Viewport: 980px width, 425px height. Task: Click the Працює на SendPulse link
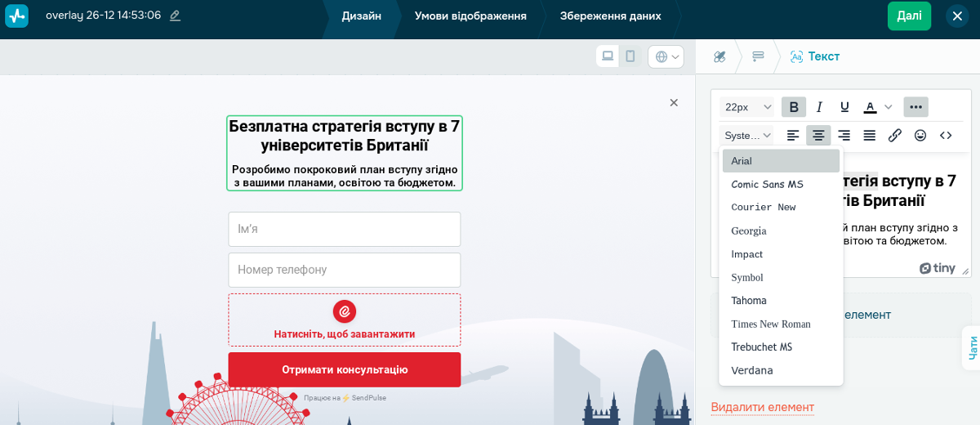(x=345, y=398)
